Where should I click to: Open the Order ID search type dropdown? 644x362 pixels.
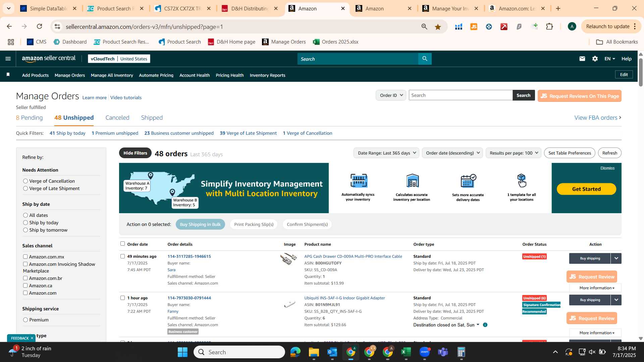(x=391, y=95)
